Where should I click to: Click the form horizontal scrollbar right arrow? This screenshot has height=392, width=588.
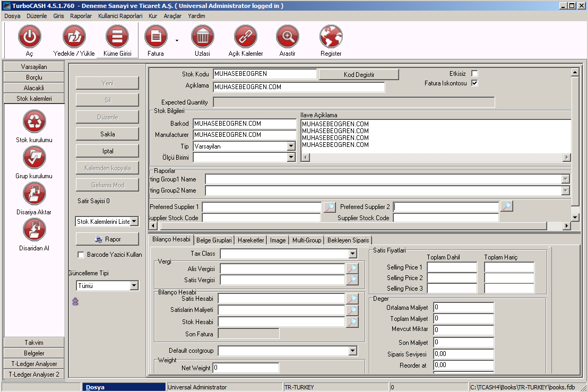tap(567, 225)
